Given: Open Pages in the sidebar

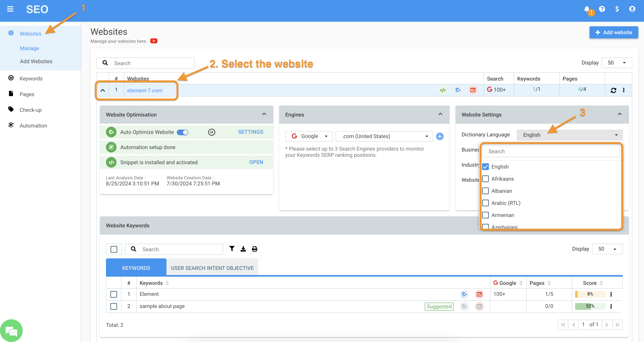Looking at the screenshot, I should click(27, 94).
